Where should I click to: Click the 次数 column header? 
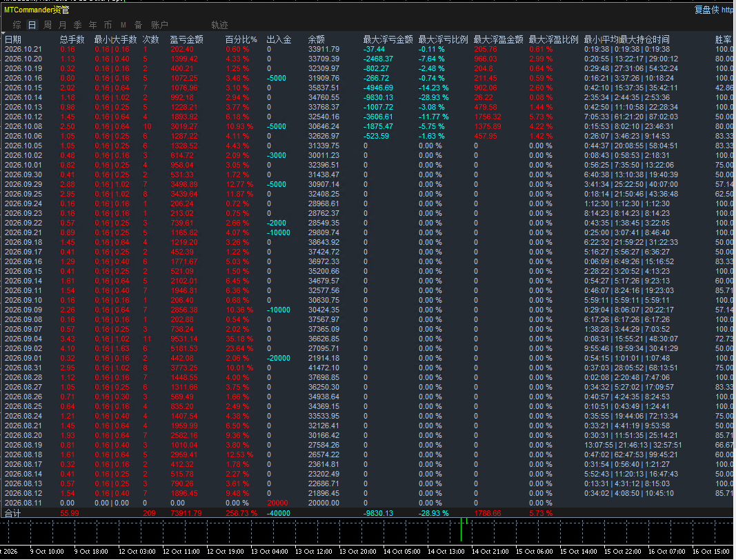click(150, 39)
